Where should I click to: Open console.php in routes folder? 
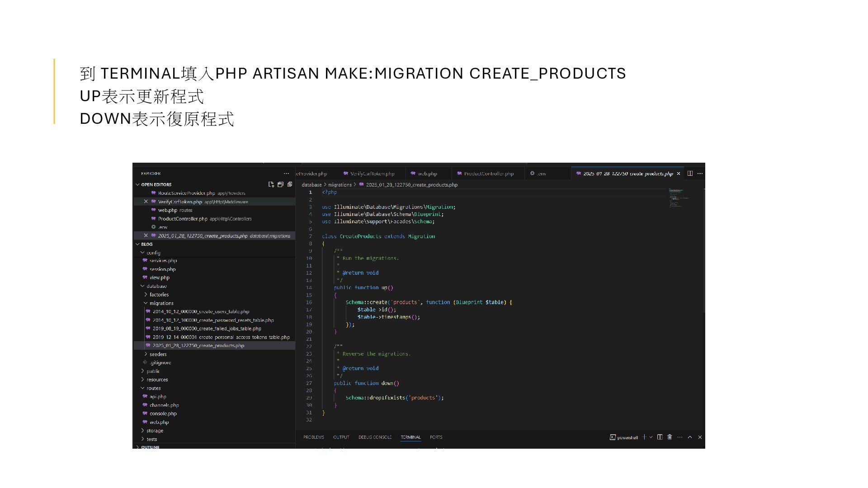tap(215, 413)
